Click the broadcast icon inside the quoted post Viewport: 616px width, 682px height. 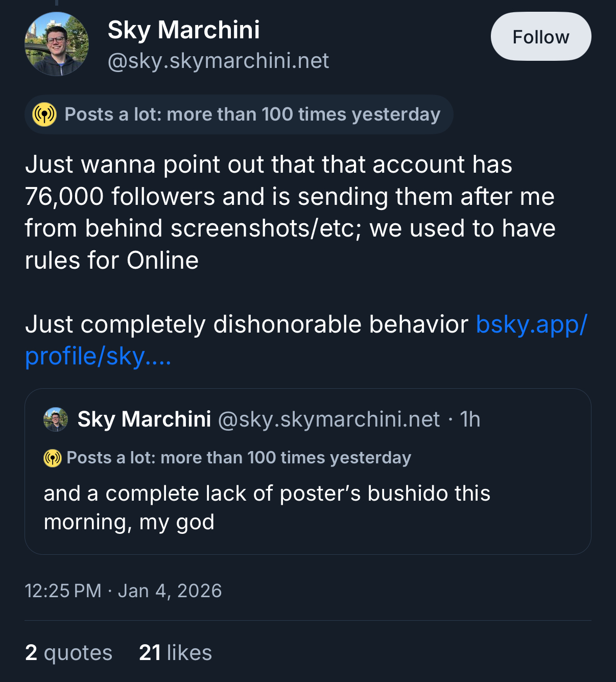[53, 458]
